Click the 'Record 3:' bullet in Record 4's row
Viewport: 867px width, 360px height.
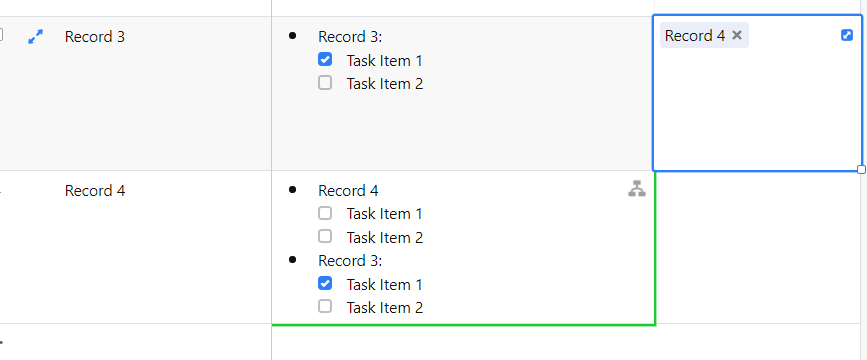click(350, 260)
